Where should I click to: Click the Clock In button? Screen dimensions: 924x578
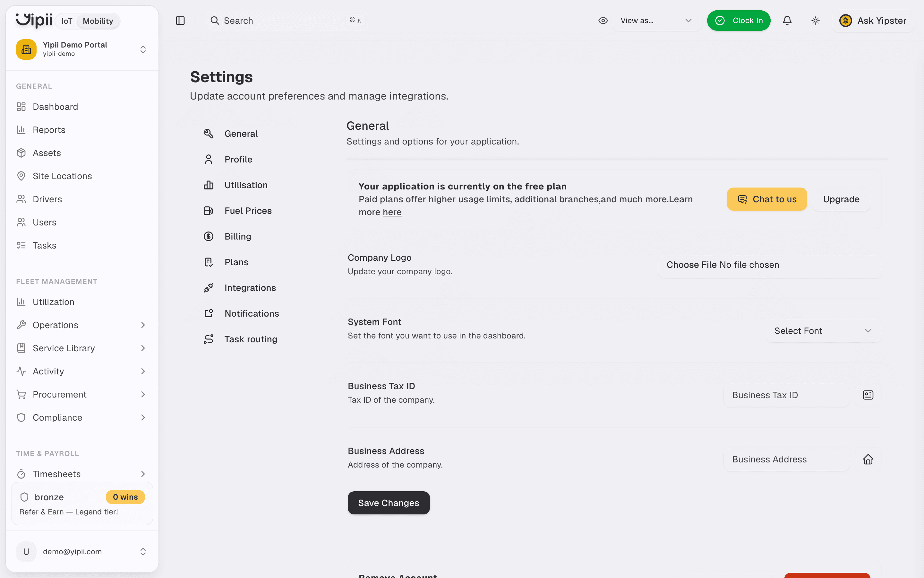[x=739, y=21]
